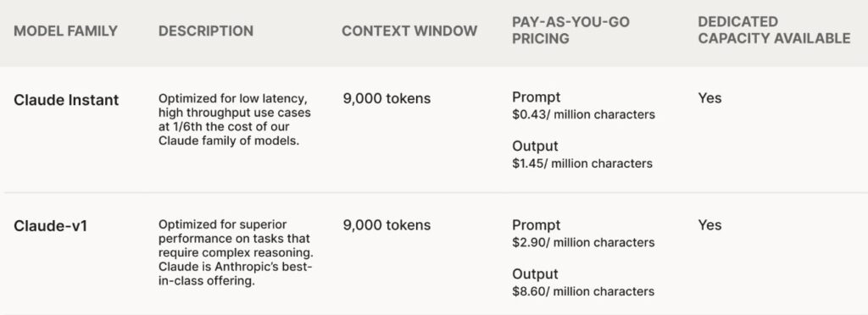Click the Claude Instant Output label
This screenshot has width=868, height=315.
535,146
